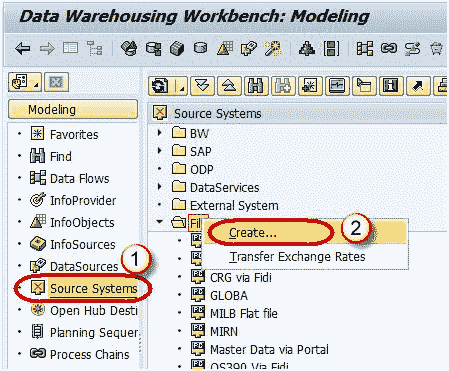449x371 pixels.
Task: Open DataSources in the Modeling list
Action: 84,267
